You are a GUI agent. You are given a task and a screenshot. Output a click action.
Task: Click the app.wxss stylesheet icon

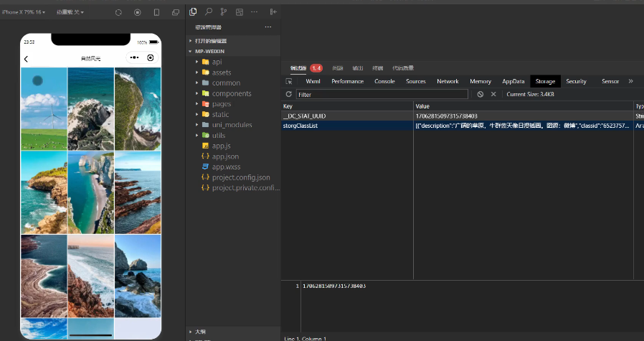click(205, 167)
